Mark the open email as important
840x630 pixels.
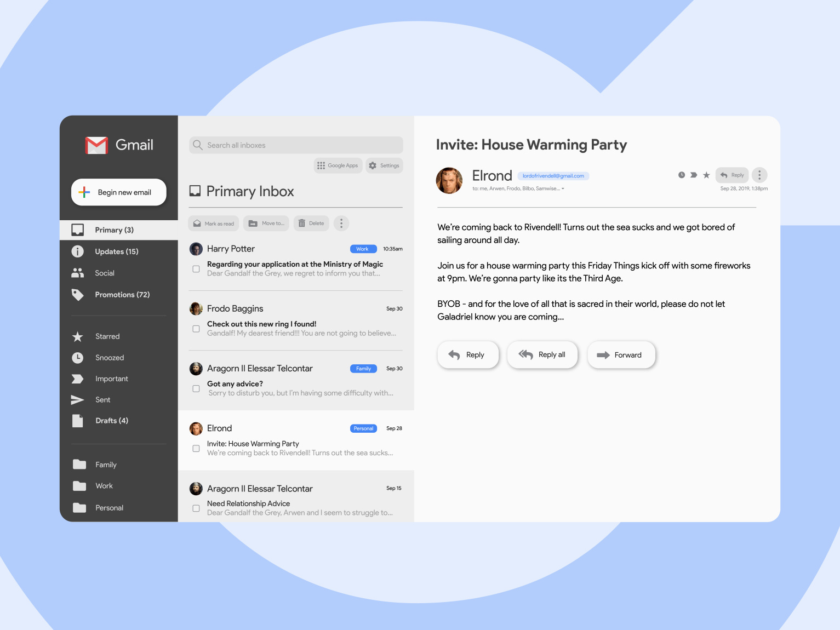pos(694,174)
